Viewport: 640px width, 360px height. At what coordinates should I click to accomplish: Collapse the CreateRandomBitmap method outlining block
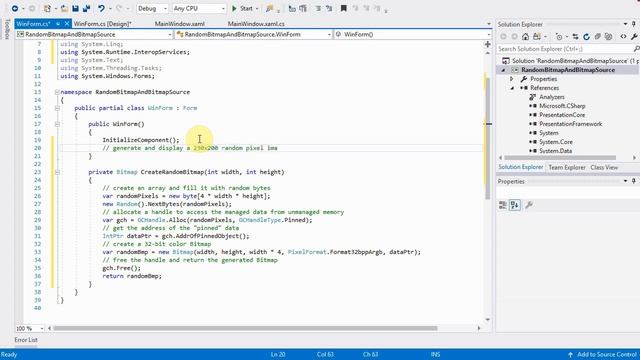point(57,172)
